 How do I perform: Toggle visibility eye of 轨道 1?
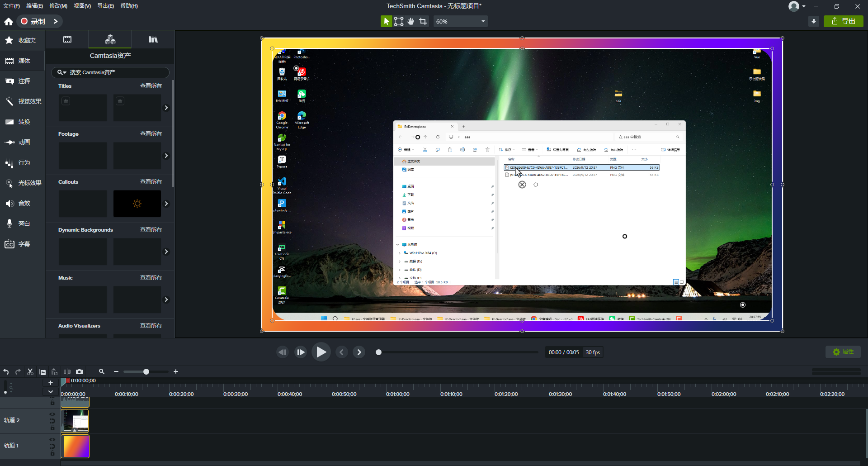point(52,439)
